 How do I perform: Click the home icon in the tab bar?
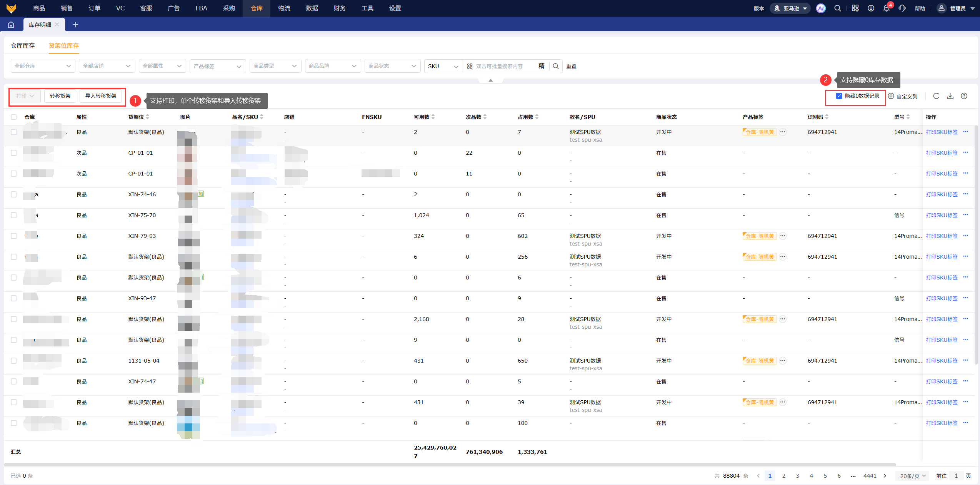(11, 25)
